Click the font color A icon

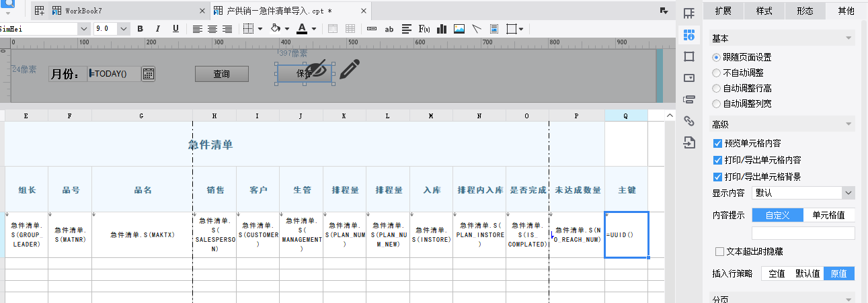301,29
